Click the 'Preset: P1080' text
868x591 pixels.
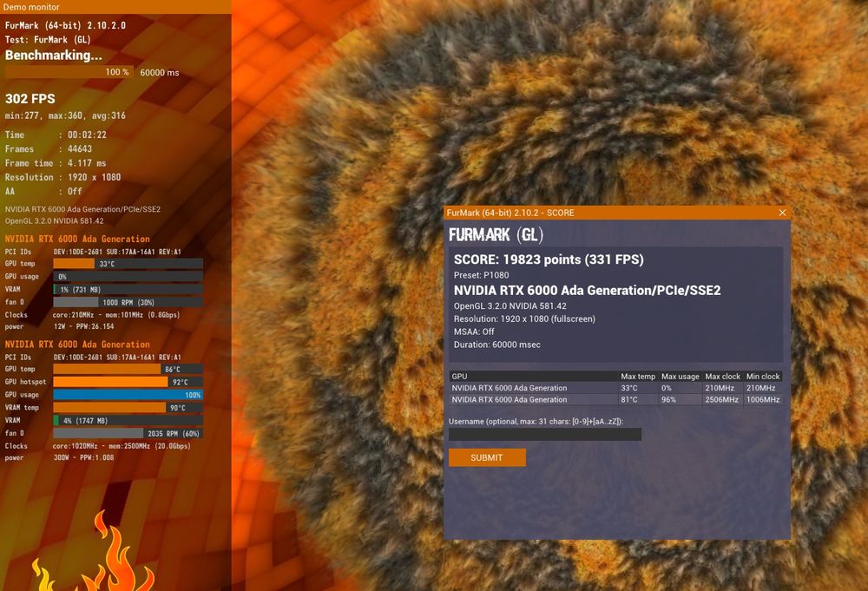pyautogui.click(x=481, y=275)
